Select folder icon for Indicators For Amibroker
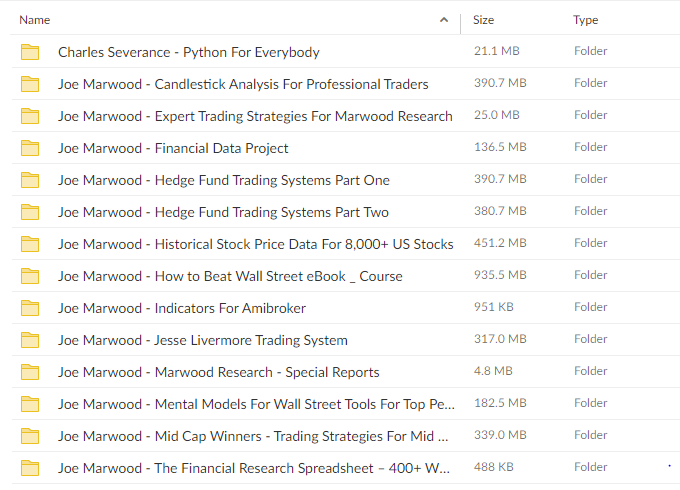The height and width of the screenshot is (490, 680). tap(30, 308)
